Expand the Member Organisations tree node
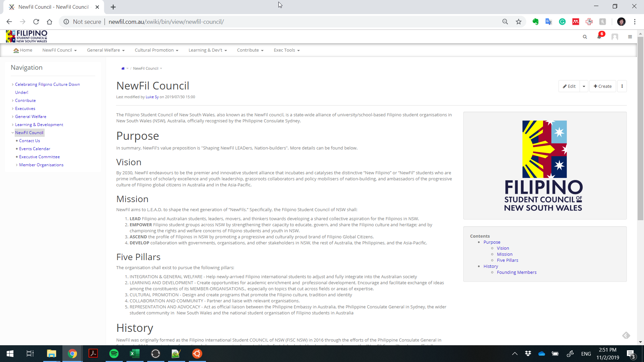 tap(17, 165)
